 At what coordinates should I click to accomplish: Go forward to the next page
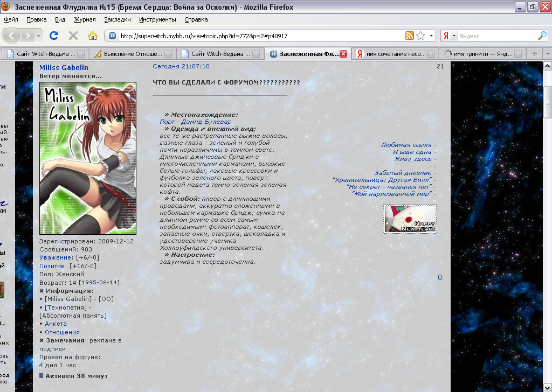point(27,36)
